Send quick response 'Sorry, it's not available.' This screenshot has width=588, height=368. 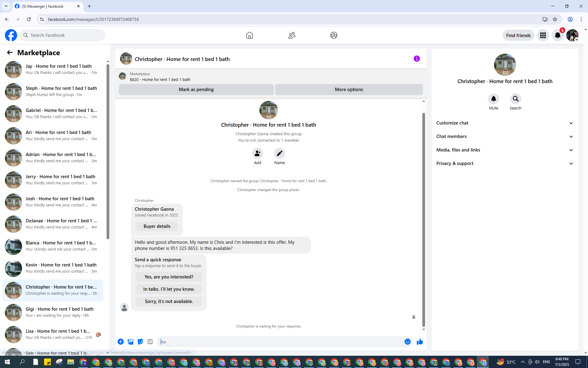[x=169, y=301]
